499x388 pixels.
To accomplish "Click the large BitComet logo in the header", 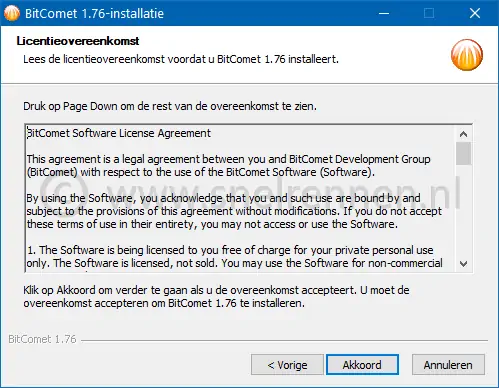I will (x=467, y=55).
